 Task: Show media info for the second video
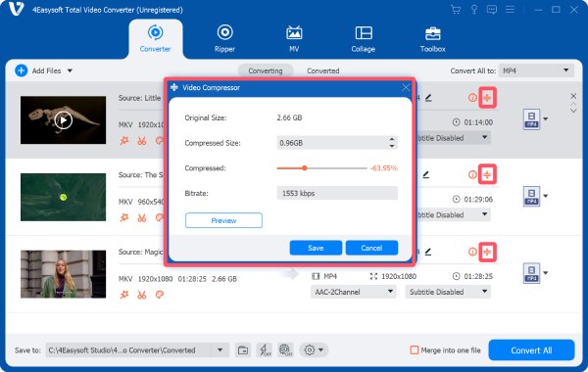(472, 174)
